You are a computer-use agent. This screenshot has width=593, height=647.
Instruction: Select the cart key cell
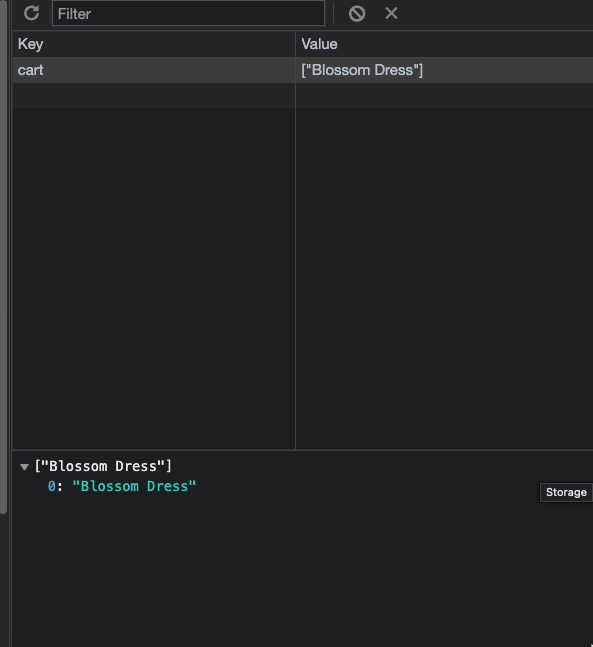pos(154,70)
